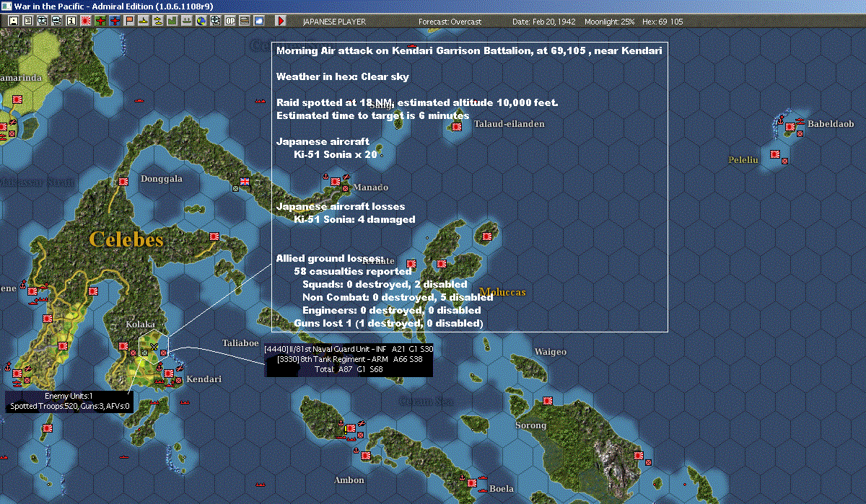Click the Hex: 69 105 coordinate readout

(661, 22)
